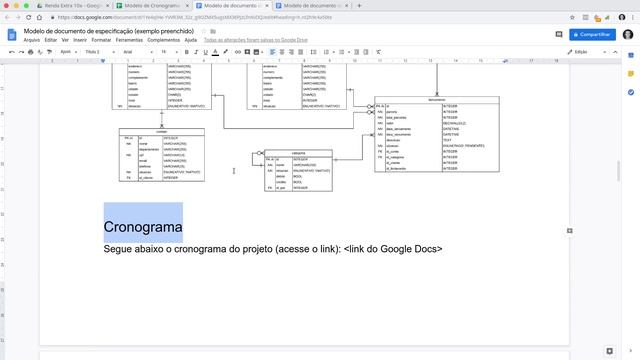Viewport: 640px width, 360px height.
Task: Toggle bold formatting
Action: tap(187, 52)
